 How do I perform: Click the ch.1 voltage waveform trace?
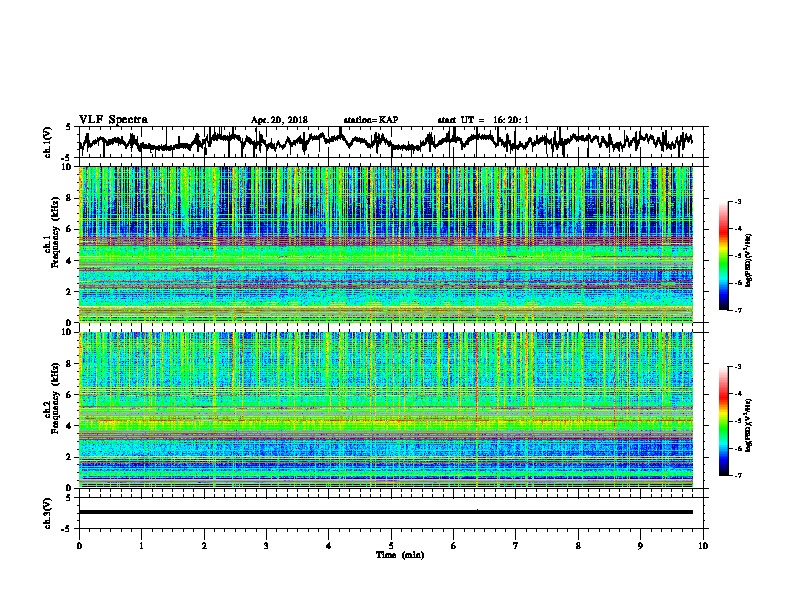point(385,141)
